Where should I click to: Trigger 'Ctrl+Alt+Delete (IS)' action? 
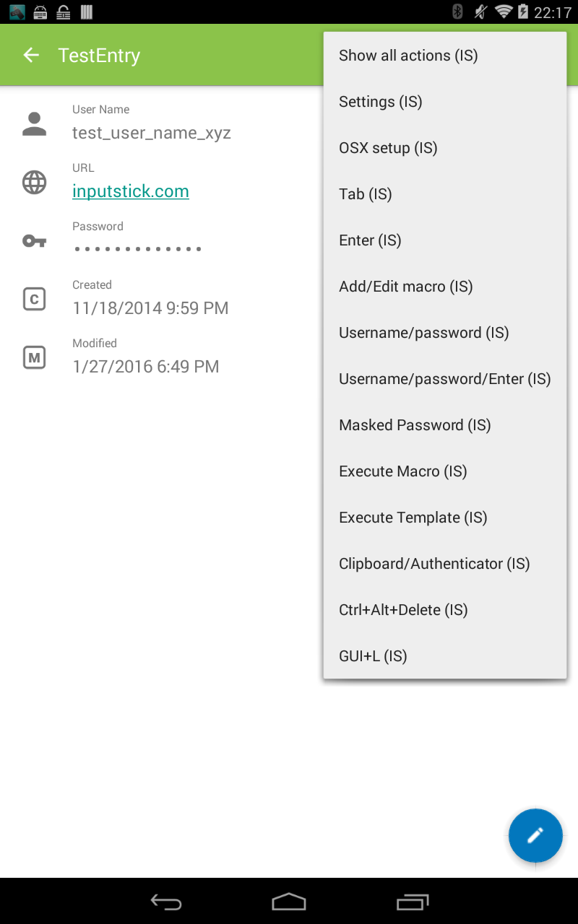(x=403, y=609)
